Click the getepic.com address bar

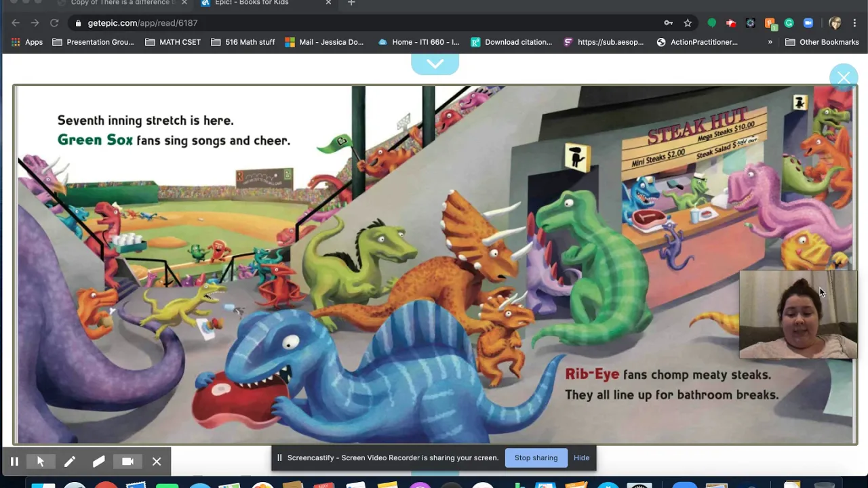point(366,23)
